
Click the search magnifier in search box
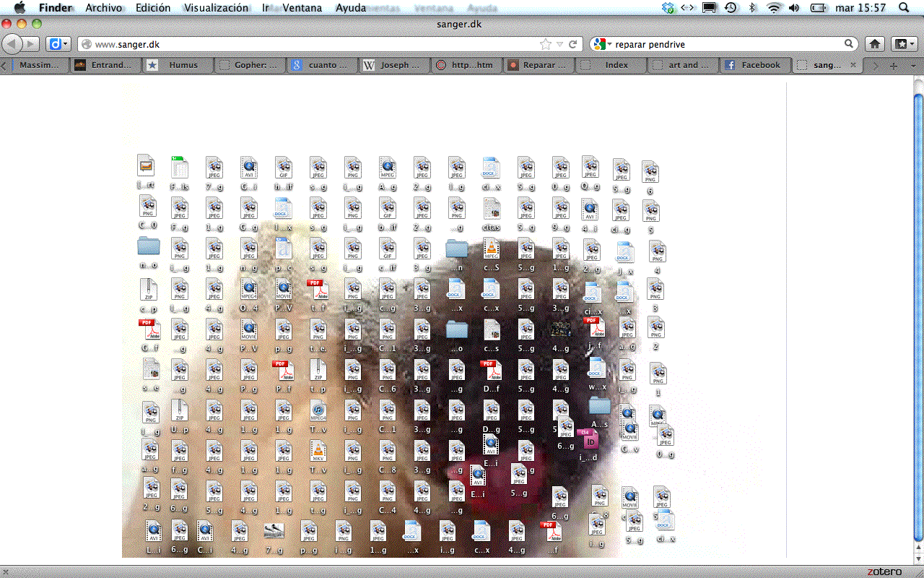pos(850,44)
